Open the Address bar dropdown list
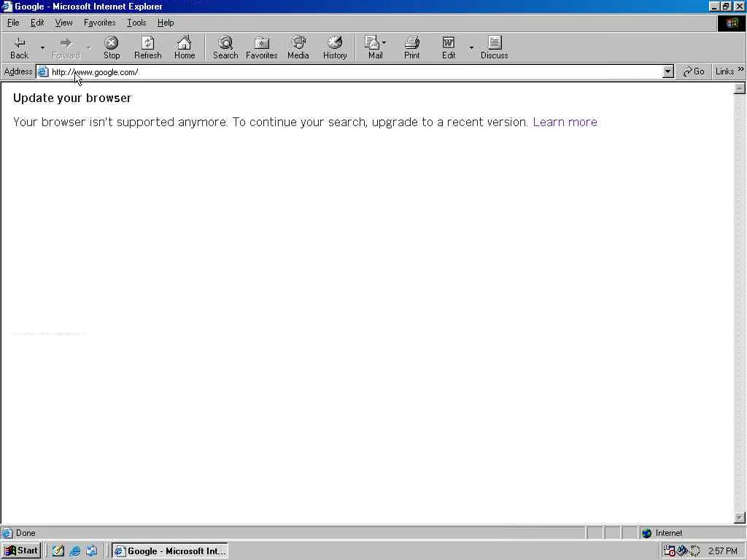 (x=668, y=72)
